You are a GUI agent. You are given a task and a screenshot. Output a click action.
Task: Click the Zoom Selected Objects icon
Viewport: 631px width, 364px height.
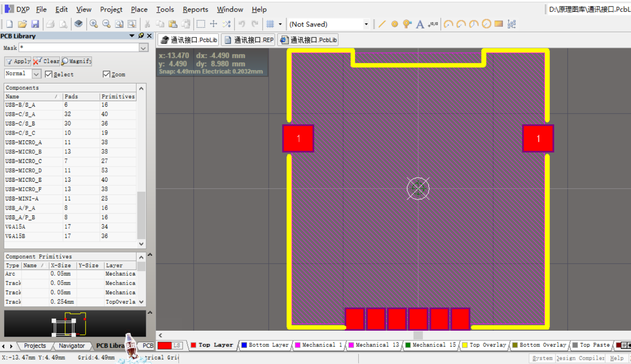tap(132, 24)
